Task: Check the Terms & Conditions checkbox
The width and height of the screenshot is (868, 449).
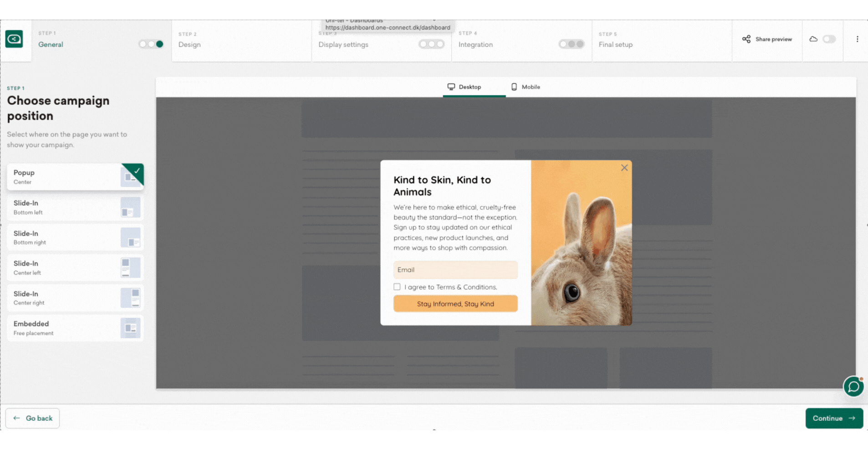Action: (397, 287)
